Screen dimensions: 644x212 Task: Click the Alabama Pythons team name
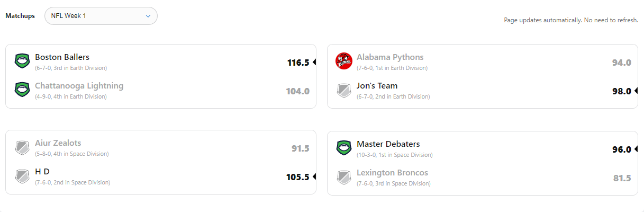[390, 57]
